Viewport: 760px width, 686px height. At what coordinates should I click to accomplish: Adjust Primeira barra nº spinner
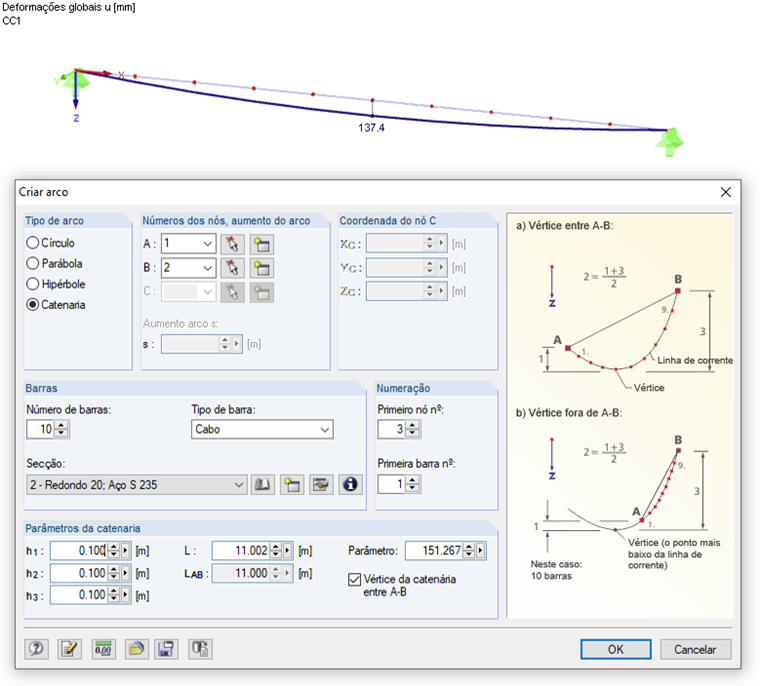[412, 484]
